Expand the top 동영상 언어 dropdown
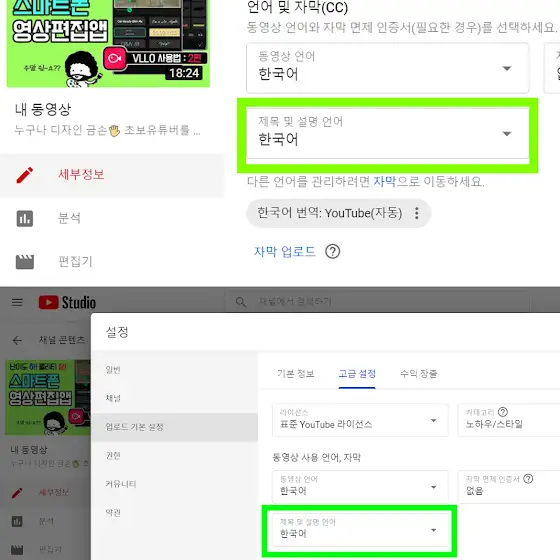Viewport: 560px width, 560px height. coord(388,68)
